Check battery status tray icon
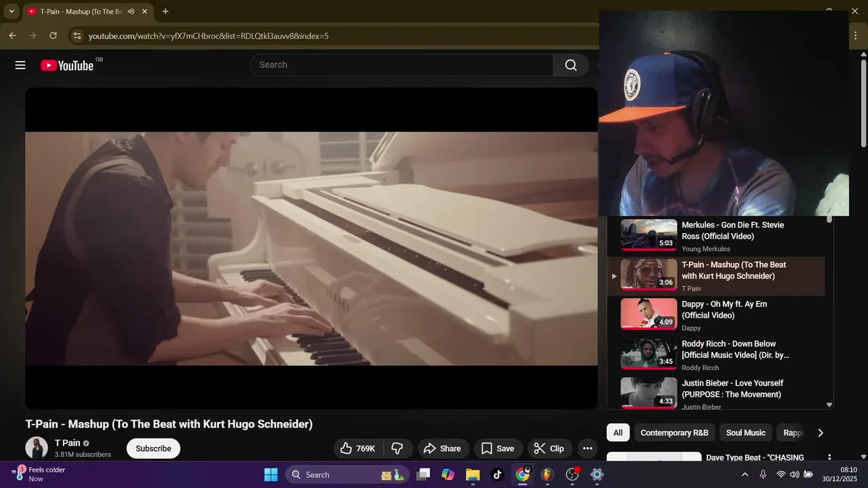Image resolution: width=868 pixels, height=488 pixels. click(x=808, y=474)
